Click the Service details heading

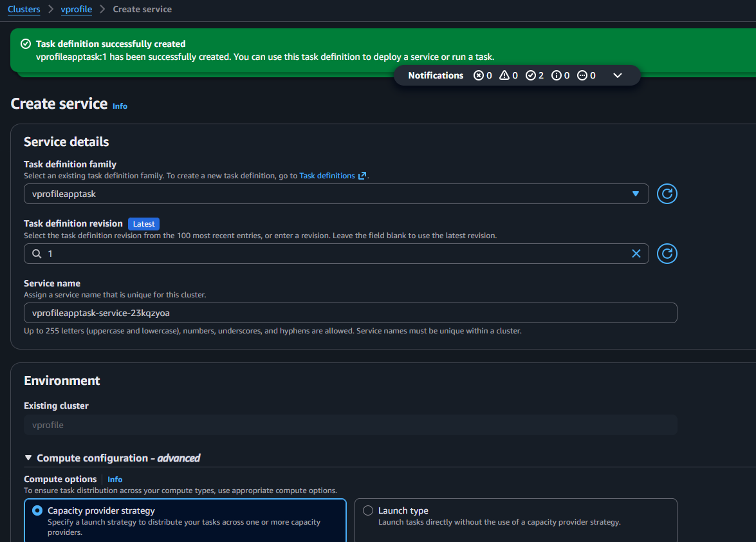(66, 142)
